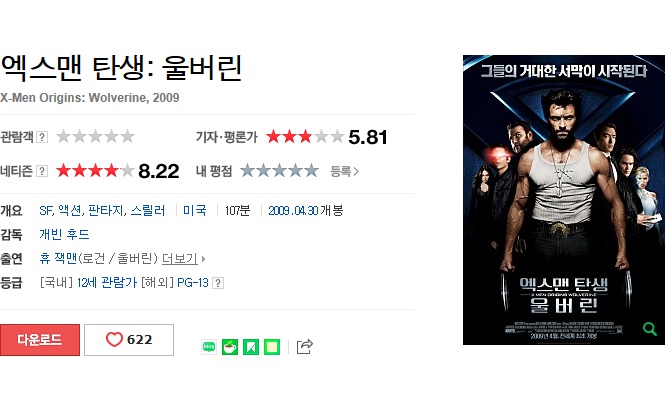Click the green bookmark share icon
665x419 pixels.
click(251, 347)
